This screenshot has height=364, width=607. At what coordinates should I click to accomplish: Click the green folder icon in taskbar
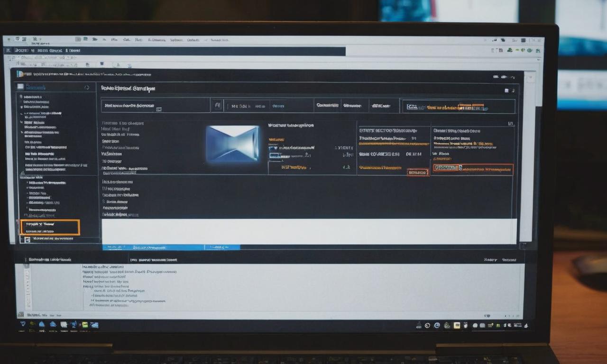85,325
